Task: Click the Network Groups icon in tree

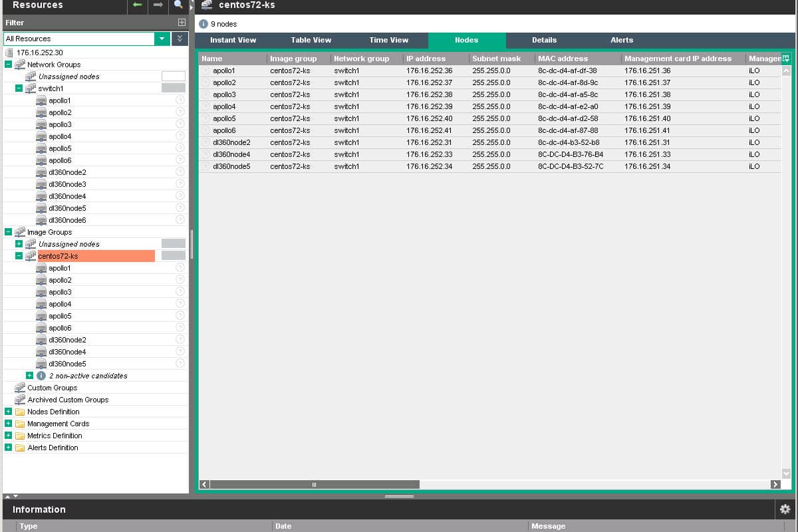Action: [20, 65]
